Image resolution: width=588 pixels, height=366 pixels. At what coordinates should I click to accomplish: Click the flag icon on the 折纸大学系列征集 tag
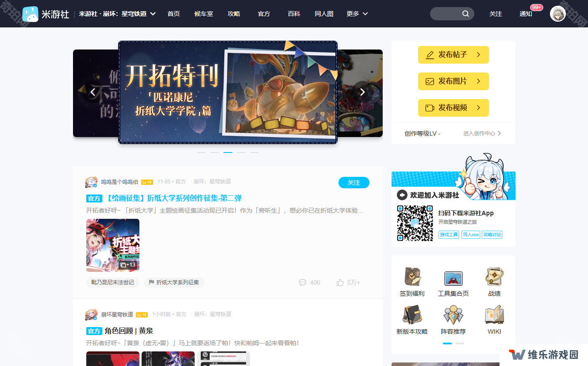[151, 282]
